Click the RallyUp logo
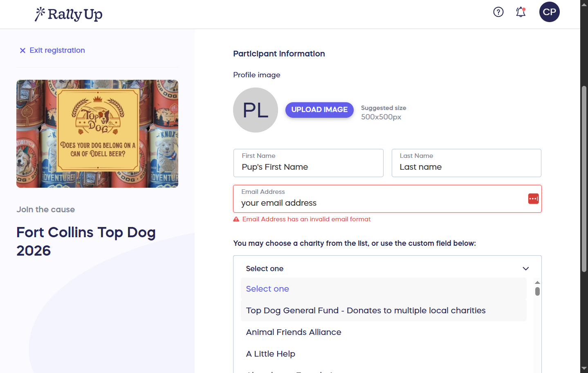Image resolution: width=588 pixels, height=373 pixels. (x=68, y=14)
